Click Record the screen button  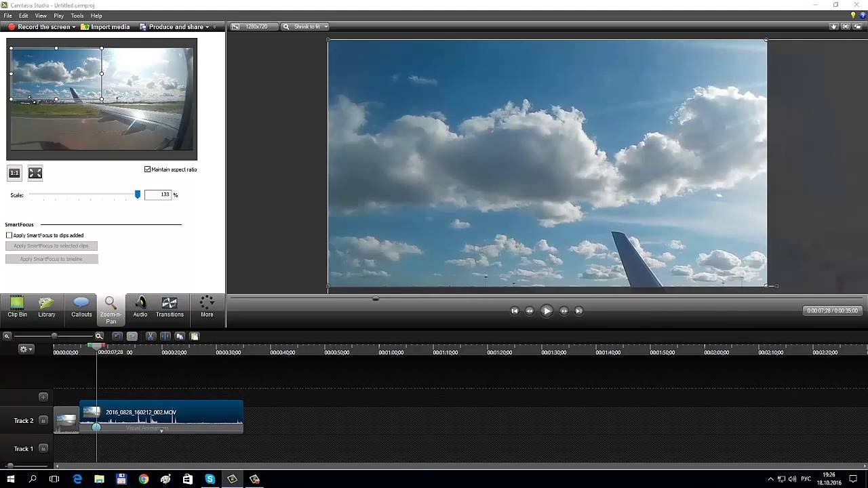pos(39,27)
